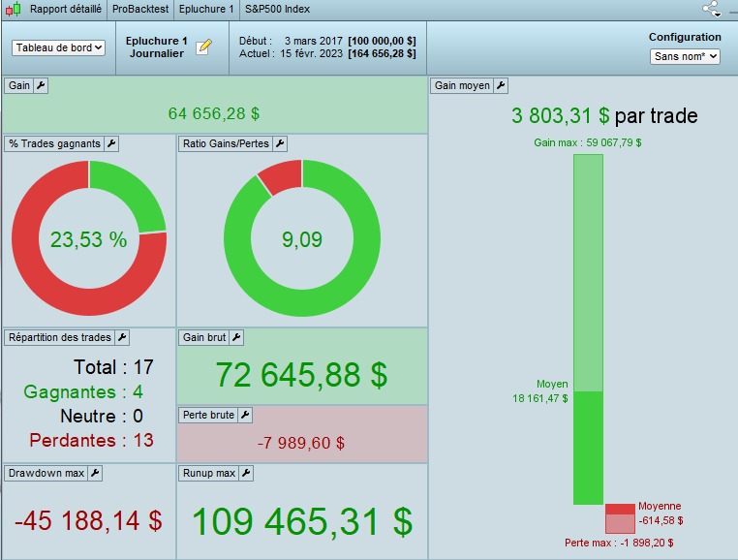The width and height of the screenshot is (738, 560).
Task: Open the Gain brut panel wrench
Action: point(236,337)
